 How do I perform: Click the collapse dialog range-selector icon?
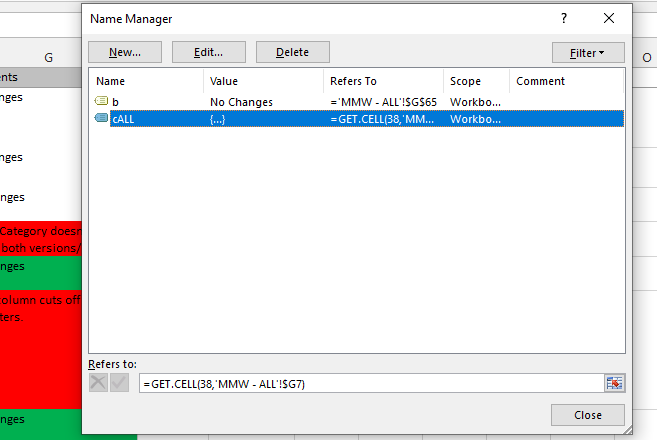click(614, 383)
